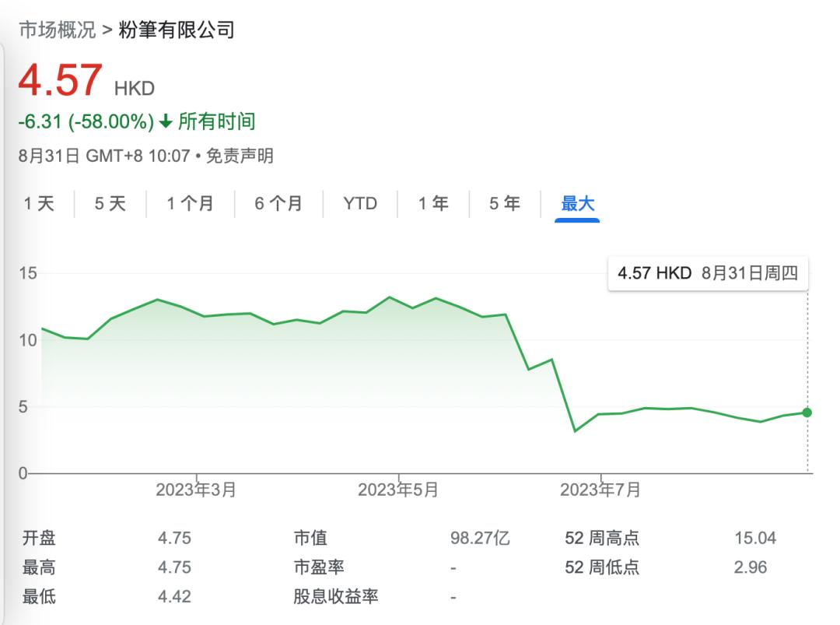The image size is (840, 625).
Task: Click the 2023年3月 axis label
Action: tap(196, 490)
